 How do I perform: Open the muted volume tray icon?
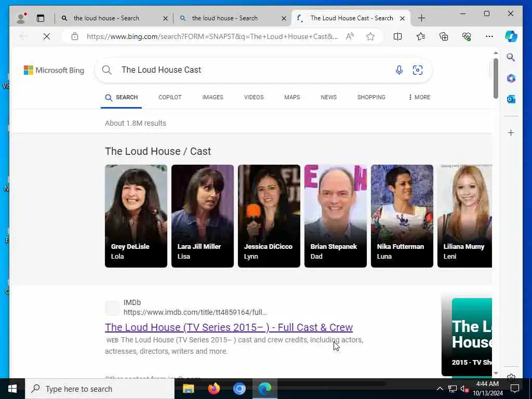point(464,389)
